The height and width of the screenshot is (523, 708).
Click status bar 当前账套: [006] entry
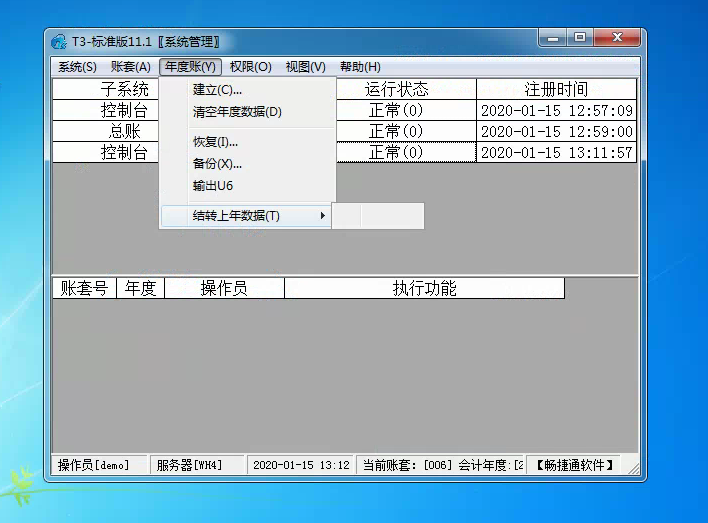point(440,465)
